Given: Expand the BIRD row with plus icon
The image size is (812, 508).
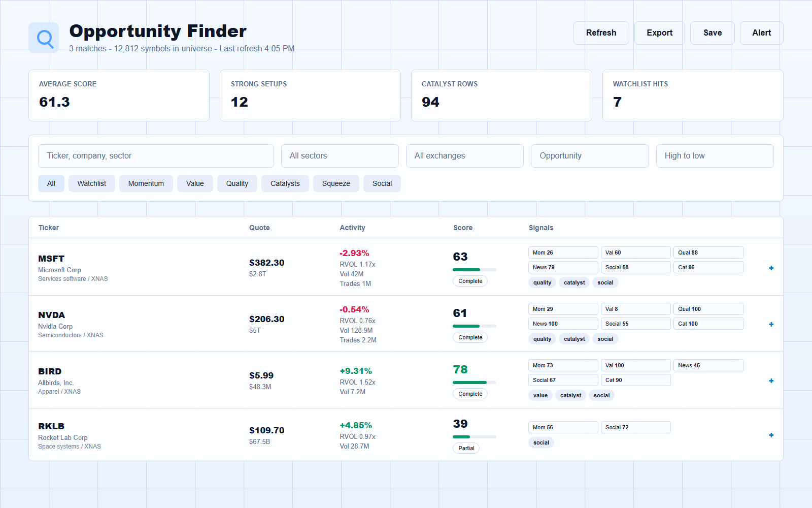Looking at the screenshot, I should click(771, 380).
